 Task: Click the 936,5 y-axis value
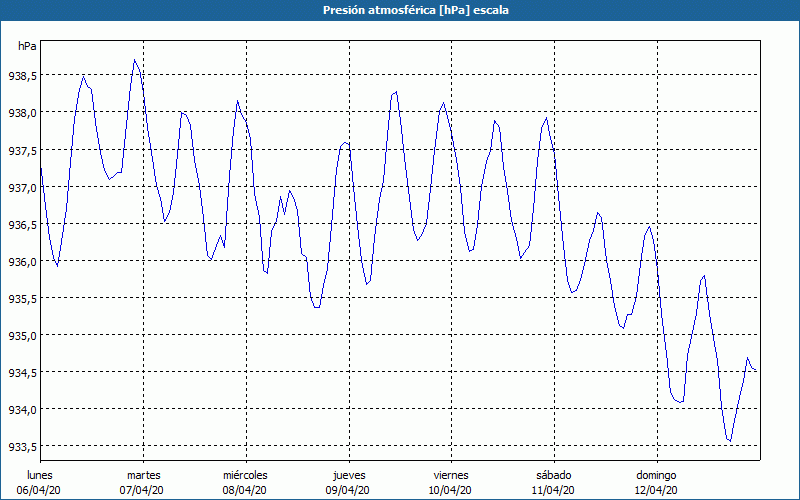(x=22, y=224)
